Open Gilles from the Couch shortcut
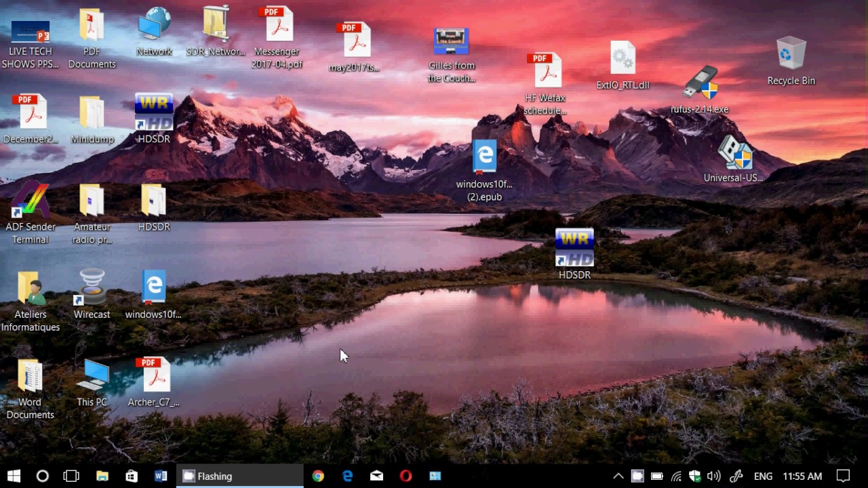This screenshot has height=488, width=868. tap(452, 56)
